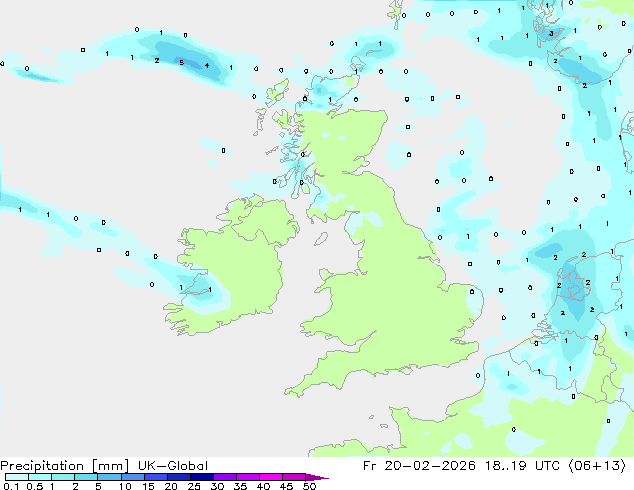Click the '18..19' hour range text
This screenshot has height=490, width=634.
coord(506,466)
